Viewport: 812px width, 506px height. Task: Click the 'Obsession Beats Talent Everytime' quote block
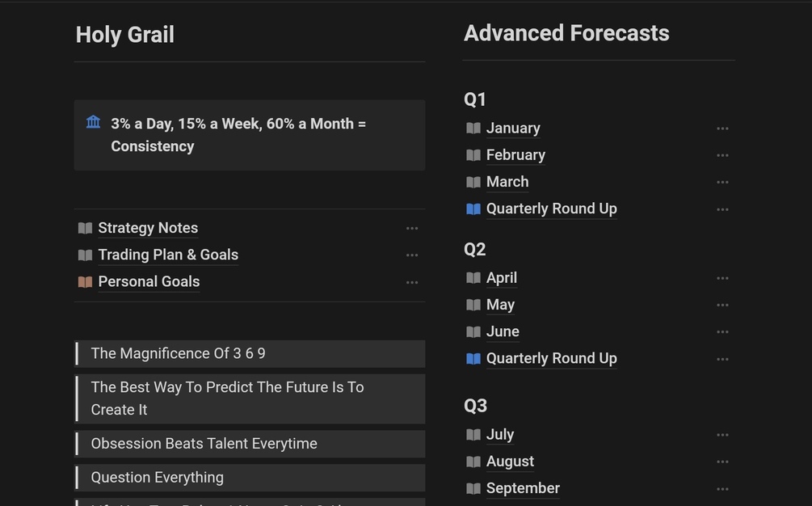(x=204, y=444)
